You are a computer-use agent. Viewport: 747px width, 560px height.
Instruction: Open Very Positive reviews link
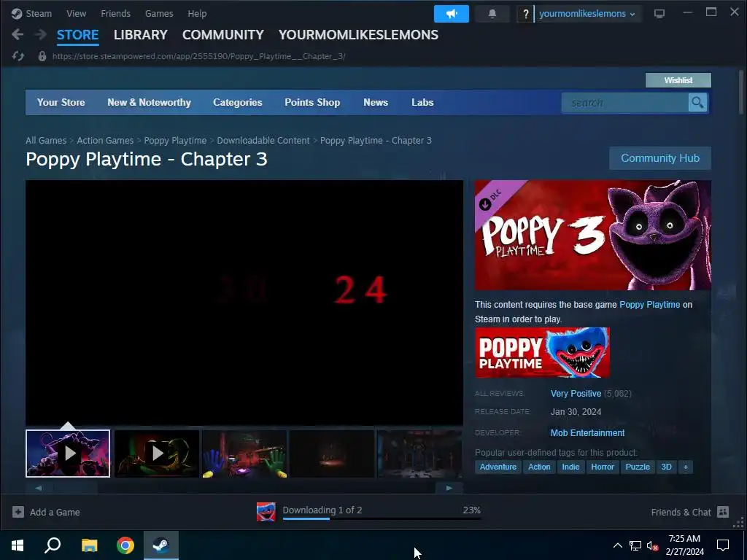point(576,393)
